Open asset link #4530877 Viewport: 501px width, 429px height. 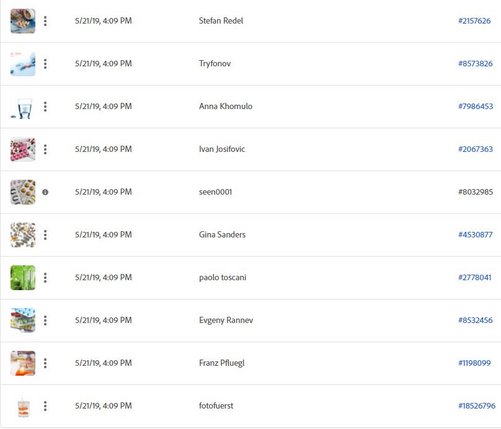tap(475, 235)
